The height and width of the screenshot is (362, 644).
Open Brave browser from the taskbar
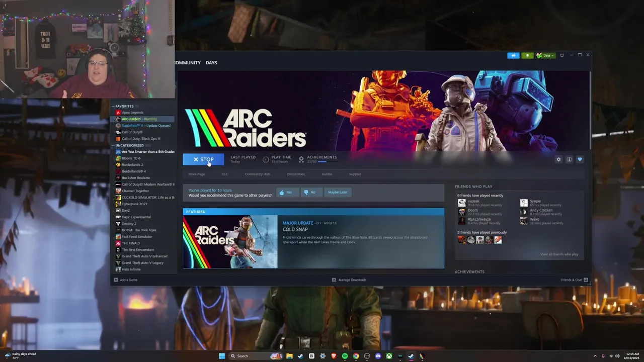334,356
